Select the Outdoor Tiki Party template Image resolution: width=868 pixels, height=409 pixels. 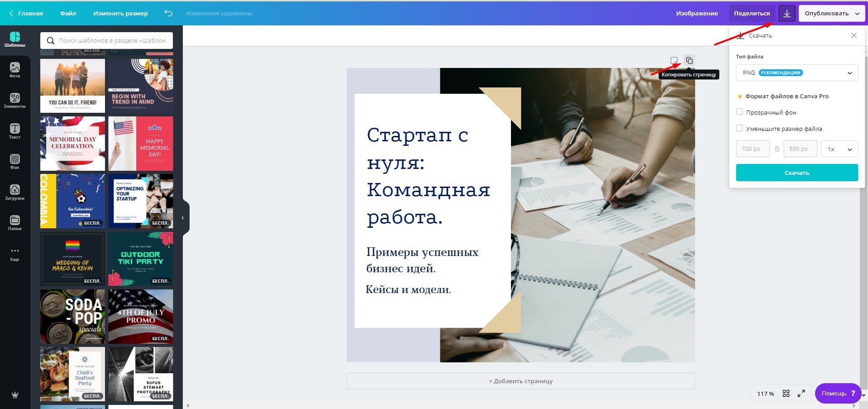(141, 259)
